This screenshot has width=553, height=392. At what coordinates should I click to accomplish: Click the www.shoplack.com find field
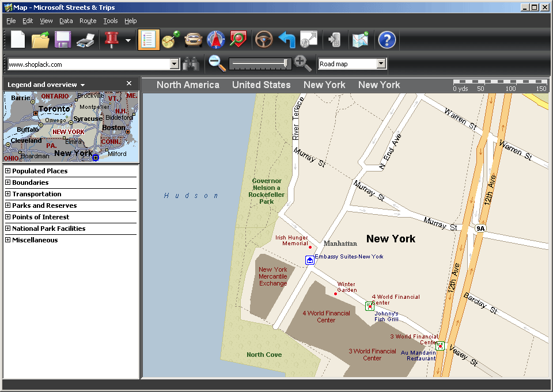[x=89, y=64]
